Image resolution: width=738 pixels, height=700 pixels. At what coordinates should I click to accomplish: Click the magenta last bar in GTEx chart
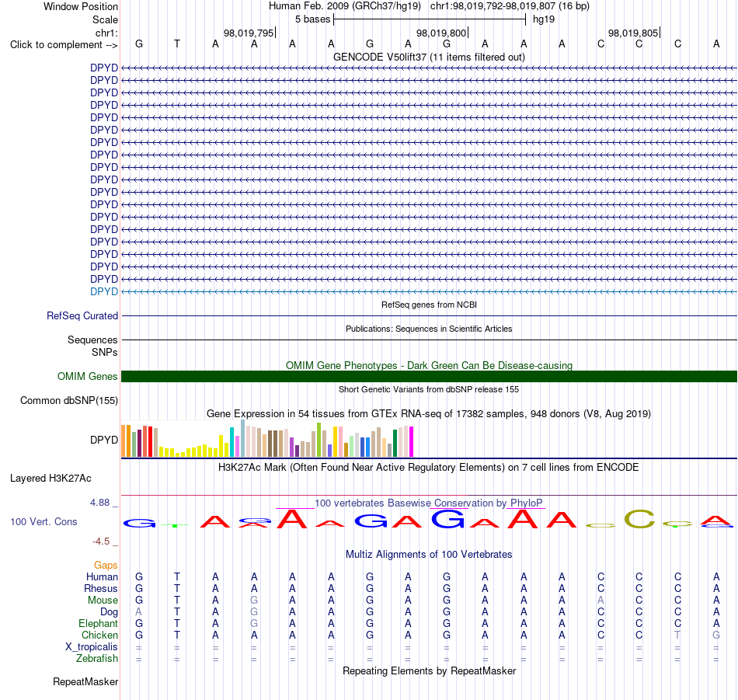(x=412, y=441)
